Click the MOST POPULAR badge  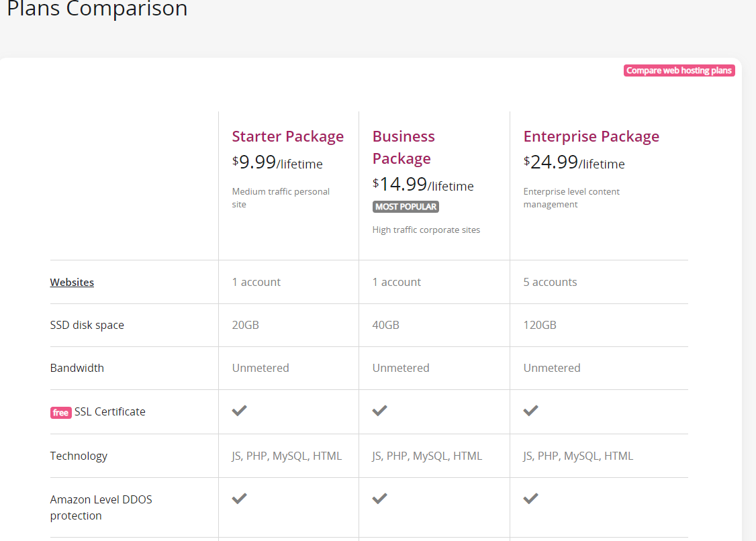click(x=406, y=207)
